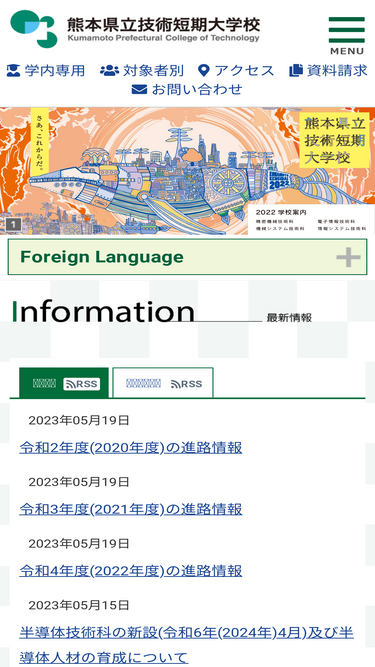Screen dimensions: 375x667
Task: Switch to the second white news tab
Action: [x=163, y=383]
